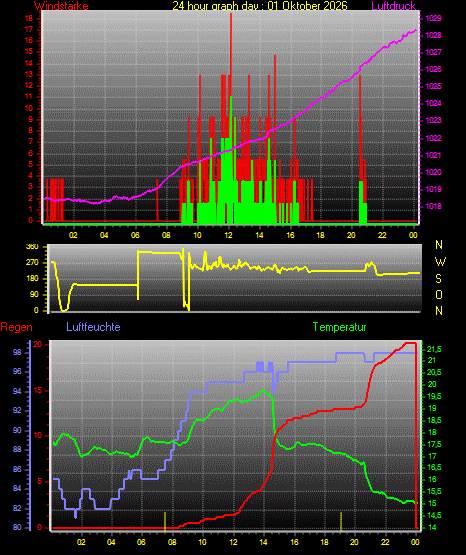Image resolution: width=466 pixels, height=555 pixels.
Task: Click the O compass letter
Action: point(439,294)
